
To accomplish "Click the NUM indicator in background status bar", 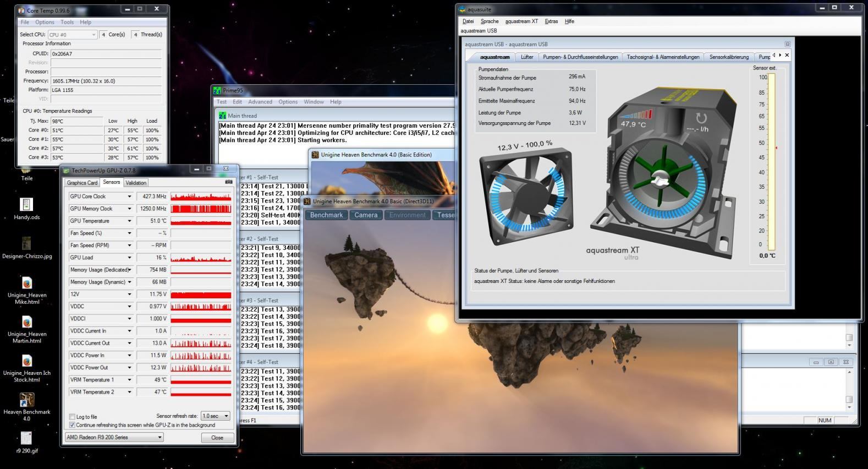I will coord(825,420).
